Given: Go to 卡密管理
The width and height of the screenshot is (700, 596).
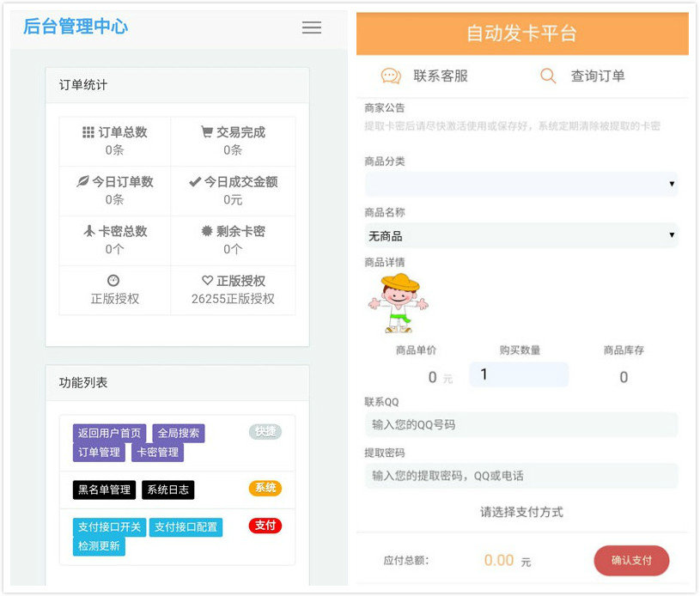Looking at the screenshot, I should pyautogui.click(x=157, y=453).
